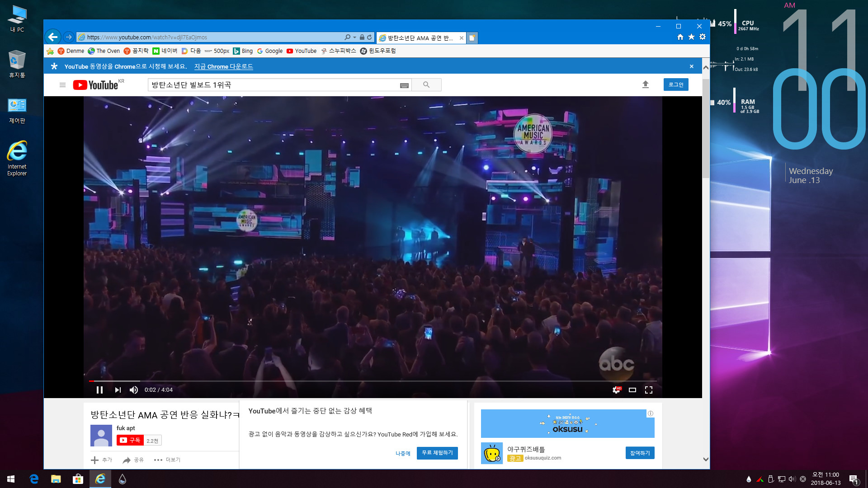The image size is (868, 488).
Task: Enter full screen video mode
Action: click(x=649, y=390)
